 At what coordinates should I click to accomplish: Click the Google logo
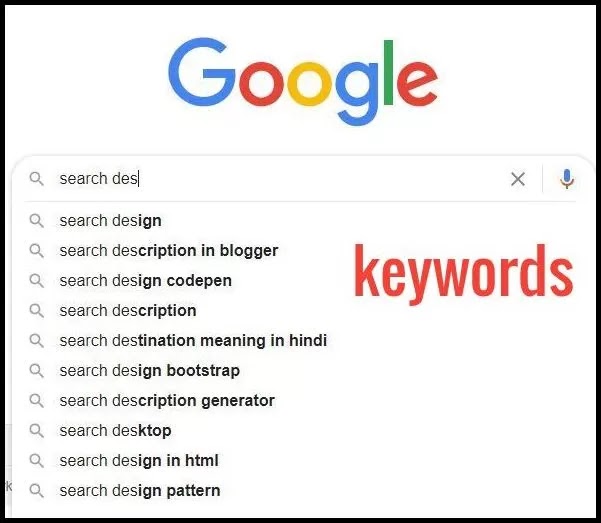[303, 81]
